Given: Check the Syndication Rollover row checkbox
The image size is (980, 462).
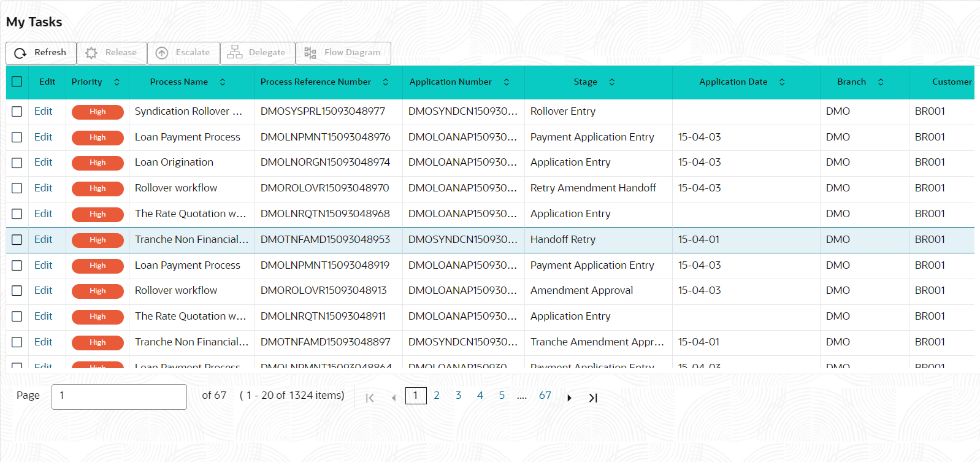Looking at the screenshot, I should (x=17, y=112).
